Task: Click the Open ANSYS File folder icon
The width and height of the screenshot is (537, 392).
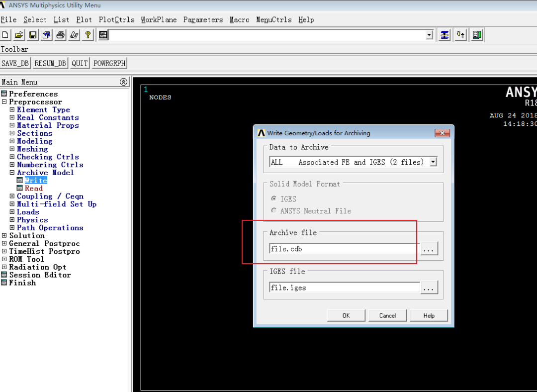Action: coord(19,35)
